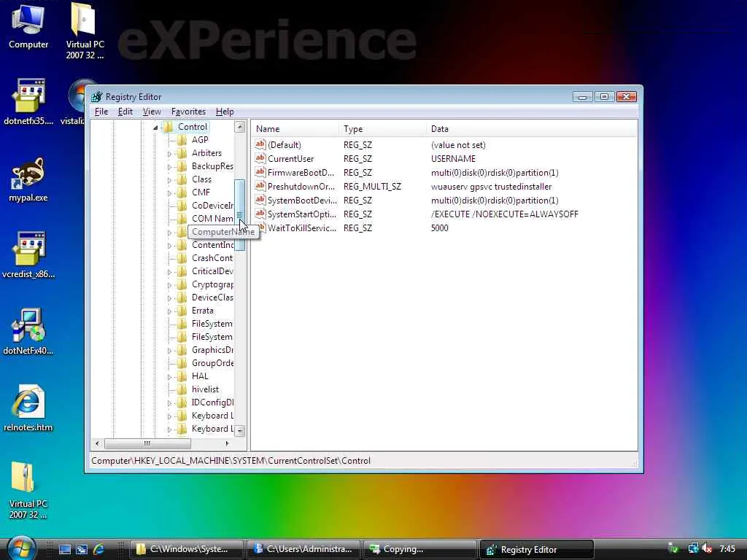This screenshot has width=747, height=560.
Task: Sort values by Type column header
Action: [x=382, y=128]
